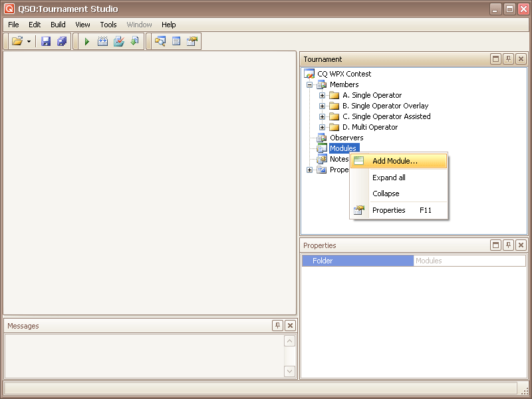Toggle the Messages panel pushpin
532x399 pixels.
(x=277, y=326)
